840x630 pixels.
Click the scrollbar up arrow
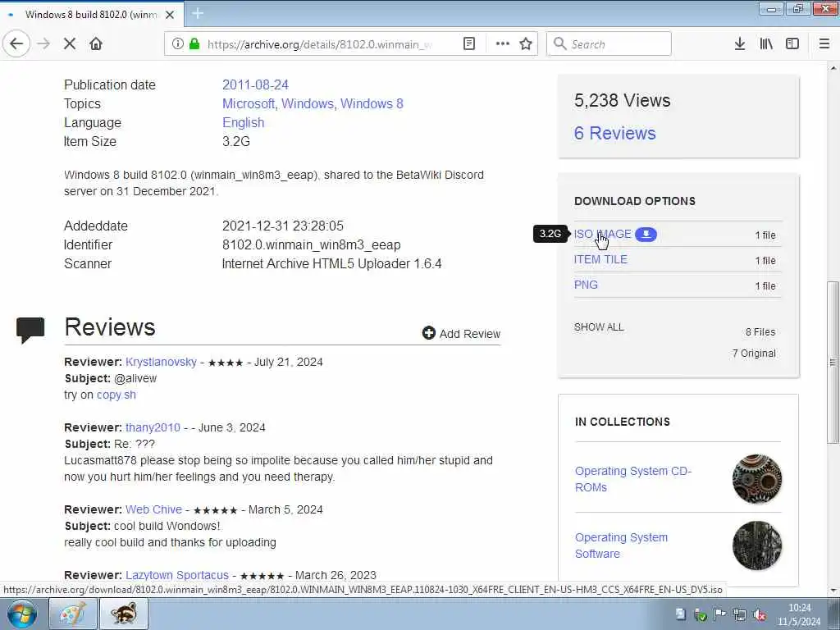point(833,68)
